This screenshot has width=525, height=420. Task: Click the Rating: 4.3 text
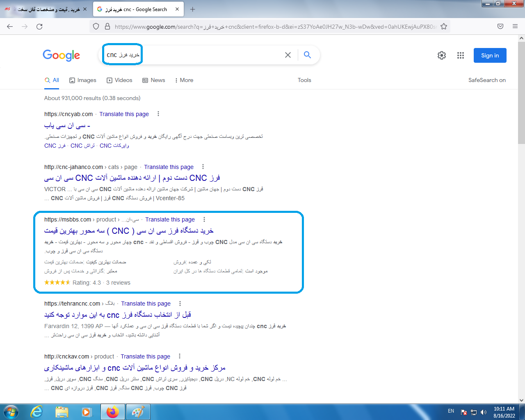coord(87,283)
